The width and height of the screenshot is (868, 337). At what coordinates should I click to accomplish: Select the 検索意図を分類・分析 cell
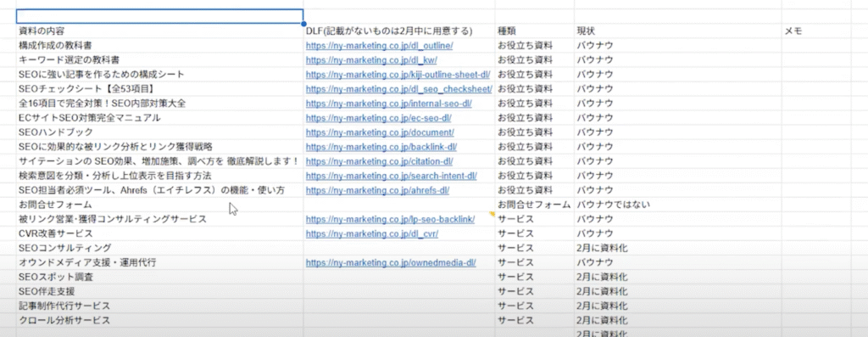point(160,176)
